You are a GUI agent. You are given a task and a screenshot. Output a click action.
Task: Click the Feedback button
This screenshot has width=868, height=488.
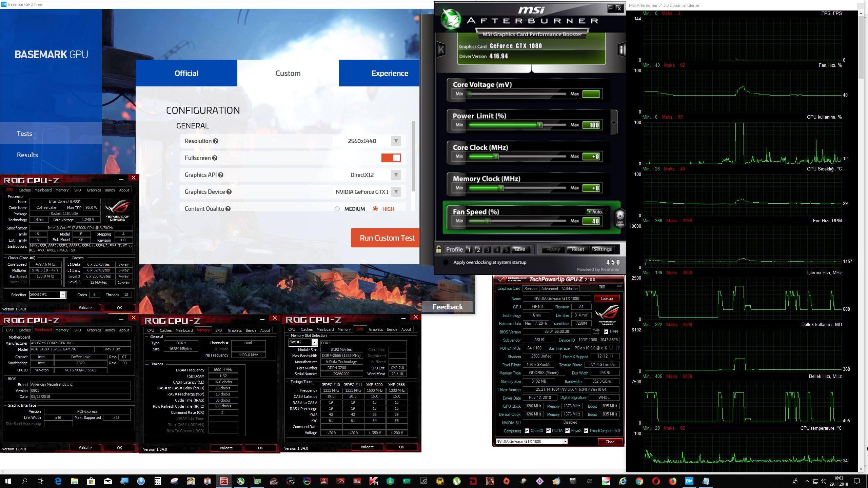coord(448,307)
